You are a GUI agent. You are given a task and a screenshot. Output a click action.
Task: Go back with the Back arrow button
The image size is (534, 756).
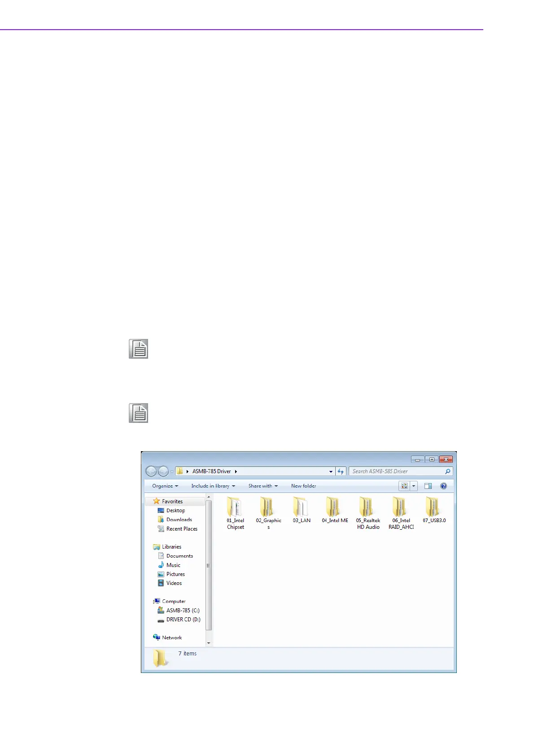[151, 471]
